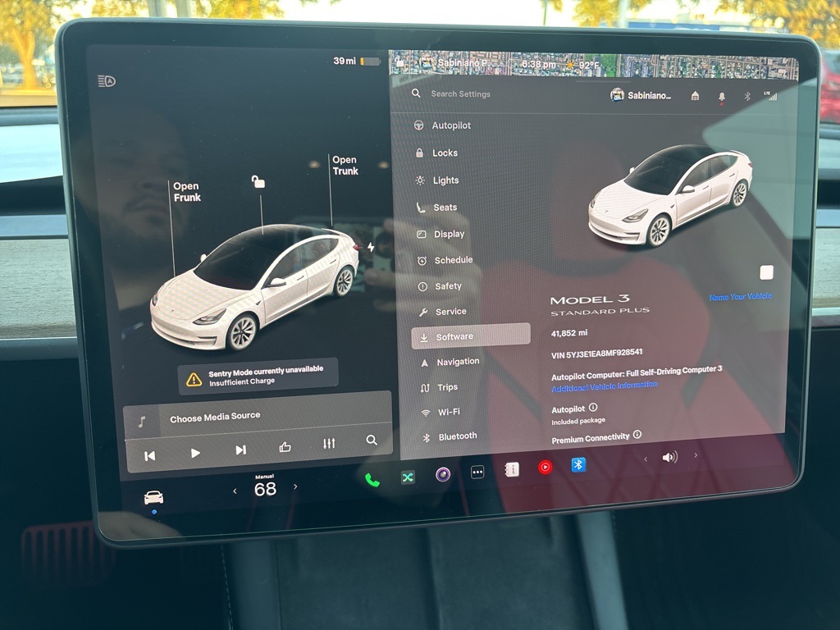
Task: Tap Premium Connectivity info icon
Action: tap(637, 435)
